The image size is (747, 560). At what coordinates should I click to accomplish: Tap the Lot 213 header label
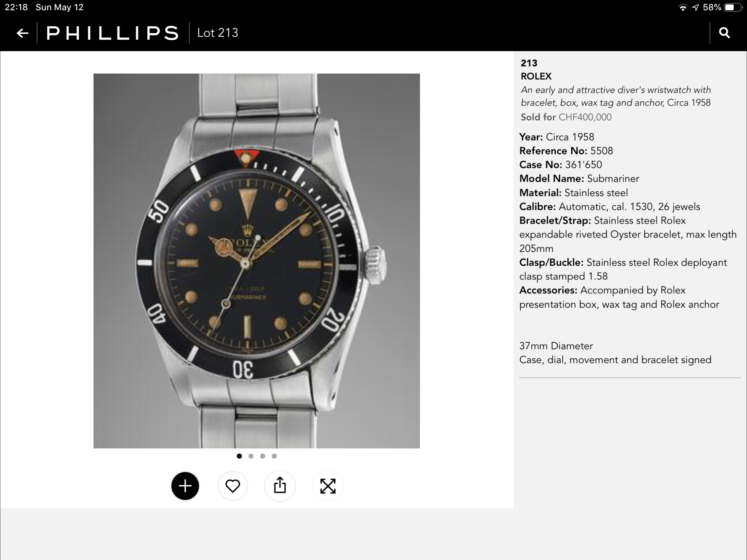click(x=218, y=33)
